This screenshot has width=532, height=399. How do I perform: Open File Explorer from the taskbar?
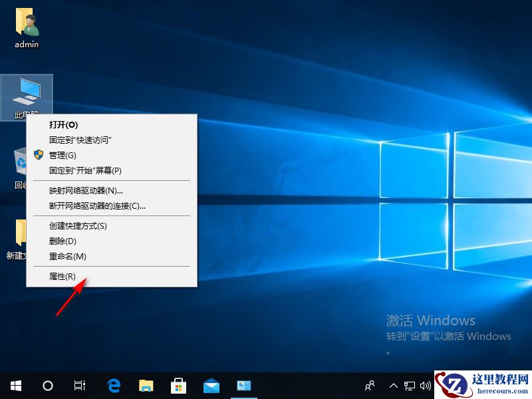click(x=146, y=386)
